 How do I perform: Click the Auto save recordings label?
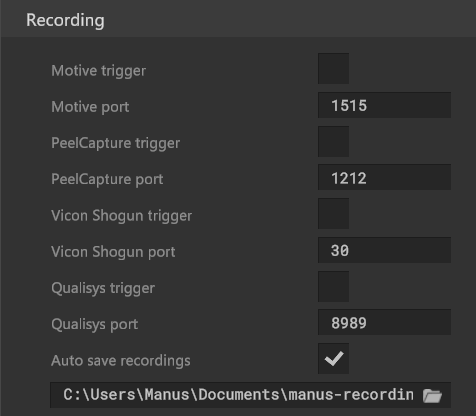click(x=121, y=361)
